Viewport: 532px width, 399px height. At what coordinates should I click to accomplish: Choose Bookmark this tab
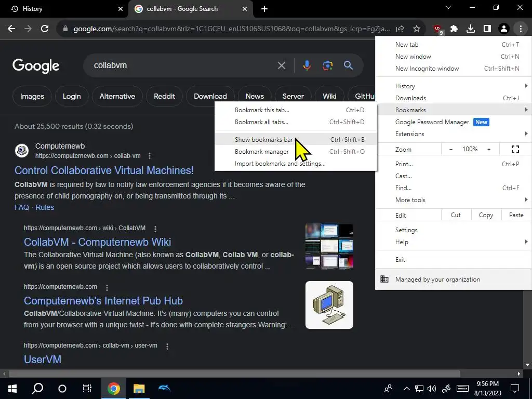tap(296, 110)
